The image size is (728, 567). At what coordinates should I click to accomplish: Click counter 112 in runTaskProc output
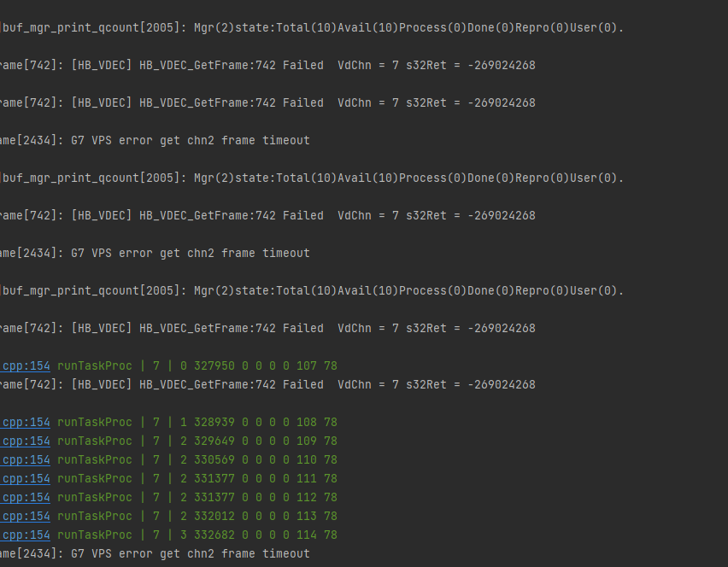(307, 497)
